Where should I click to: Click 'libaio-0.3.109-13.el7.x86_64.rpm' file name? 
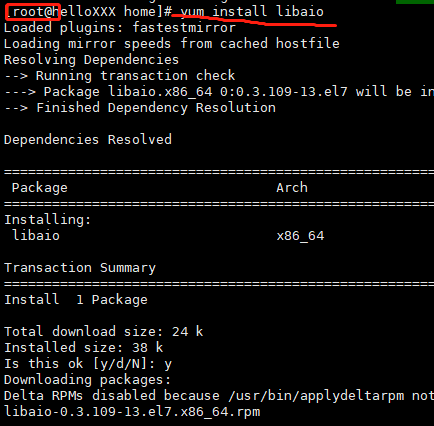[132, 412]
